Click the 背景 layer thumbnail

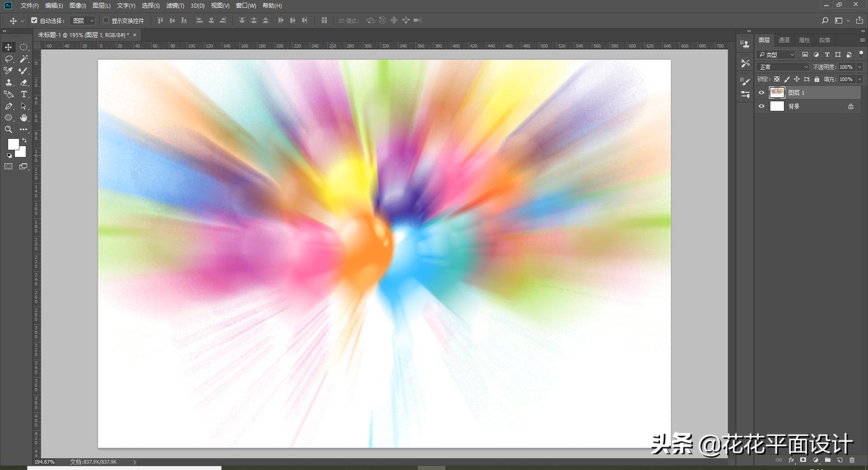[777, 106]
